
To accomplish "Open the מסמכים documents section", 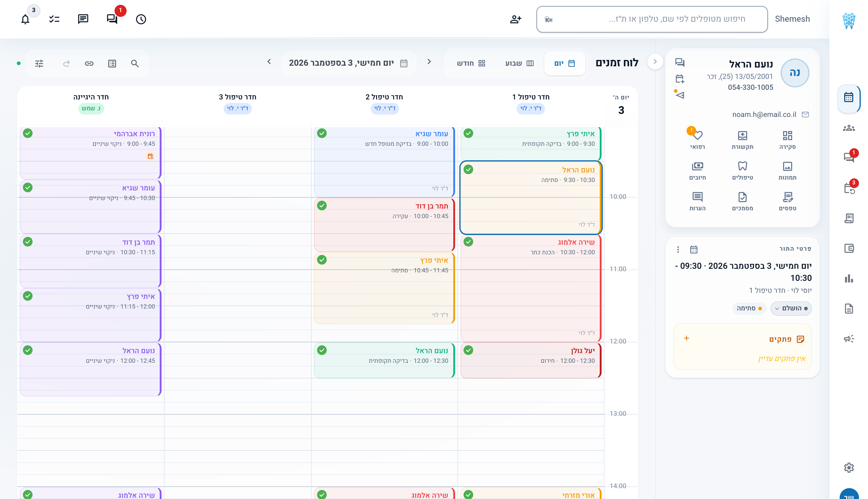I will (x=742, y=202).
